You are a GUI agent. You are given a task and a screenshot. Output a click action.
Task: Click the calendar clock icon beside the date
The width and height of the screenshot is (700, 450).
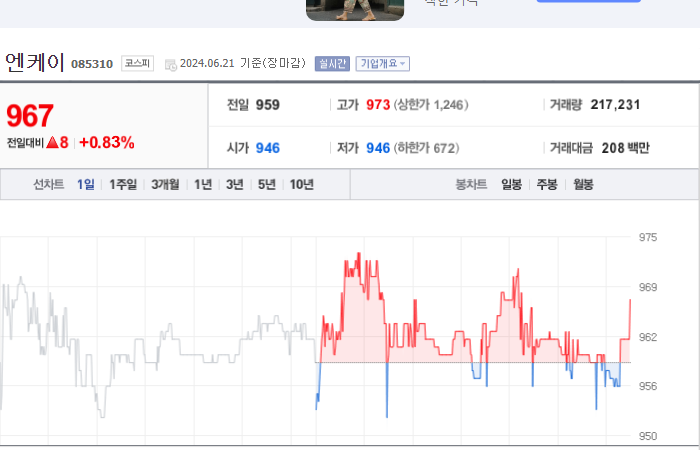171,65
